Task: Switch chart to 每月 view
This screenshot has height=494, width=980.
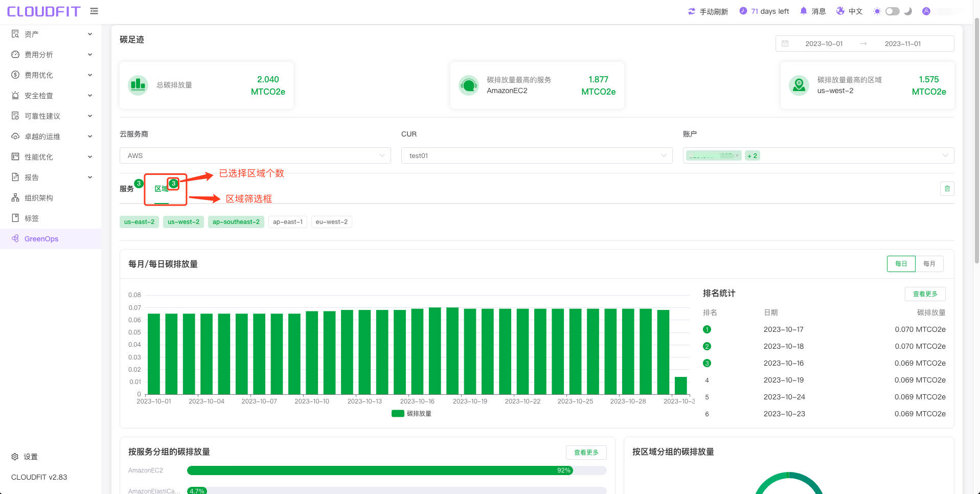Action: (x=929, y=264)
